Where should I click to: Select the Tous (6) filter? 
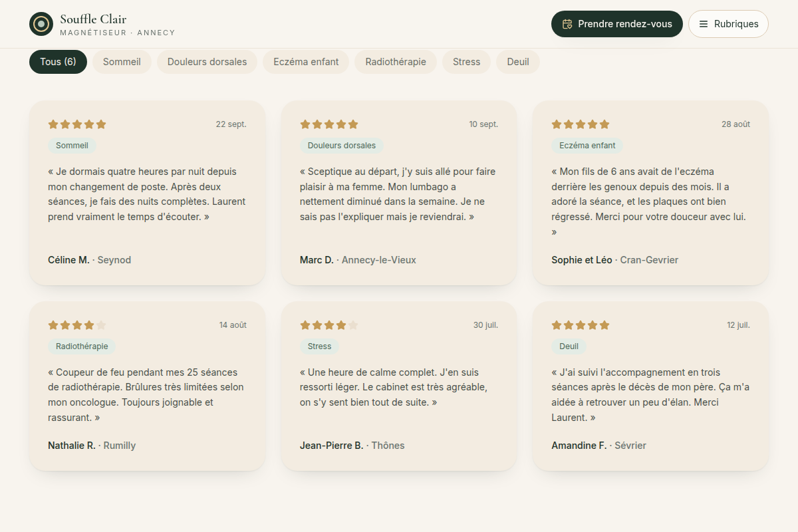point(58,62)
